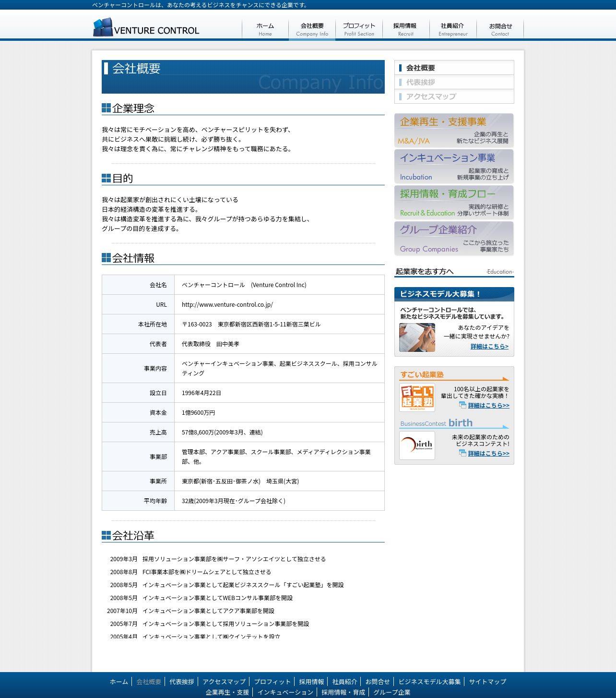Screen dimensions: 616x698
Task: Click the footer 代表挨拶 link
Action: 182,682
